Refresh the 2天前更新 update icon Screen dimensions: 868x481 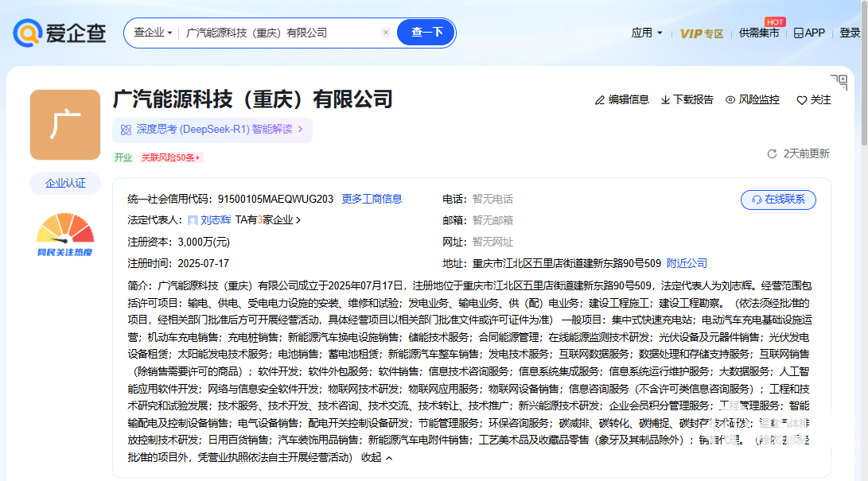[771, 153]
